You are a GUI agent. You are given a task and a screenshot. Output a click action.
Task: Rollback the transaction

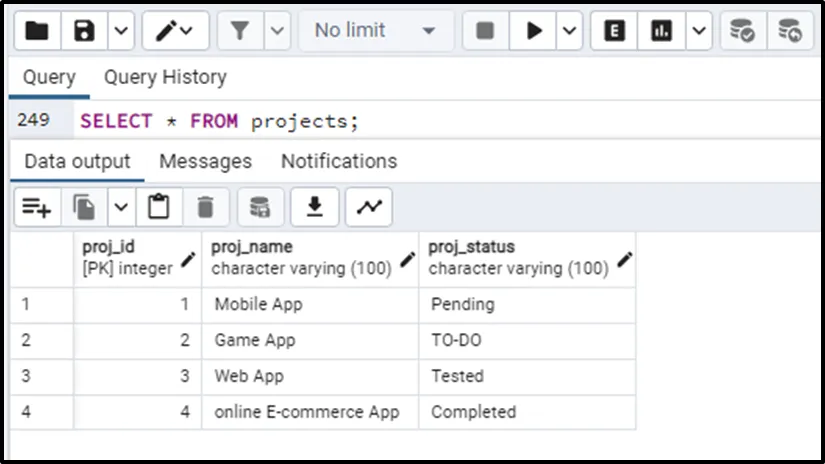coord(790,31)
